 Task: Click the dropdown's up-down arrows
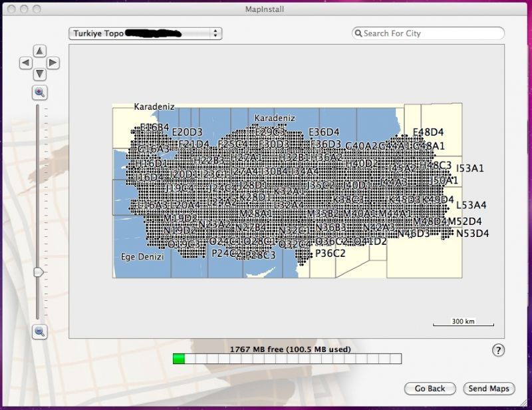[x=215, y=33]
